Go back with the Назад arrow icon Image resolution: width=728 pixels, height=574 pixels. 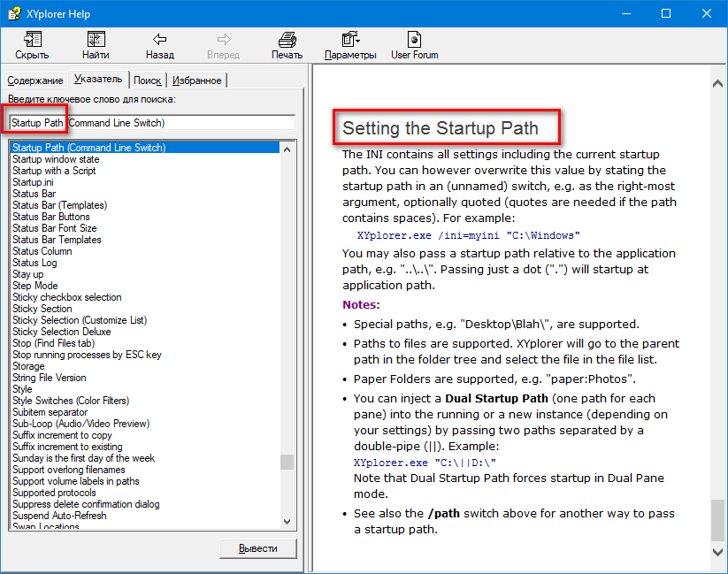click(x=159, y=40)
